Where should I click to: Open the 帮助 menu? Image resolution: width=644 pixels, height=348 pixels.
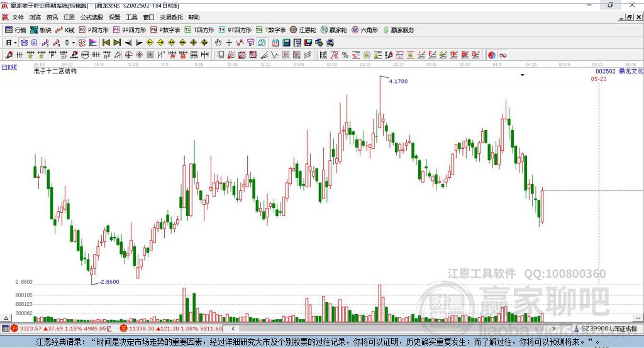tap(194, 17)
